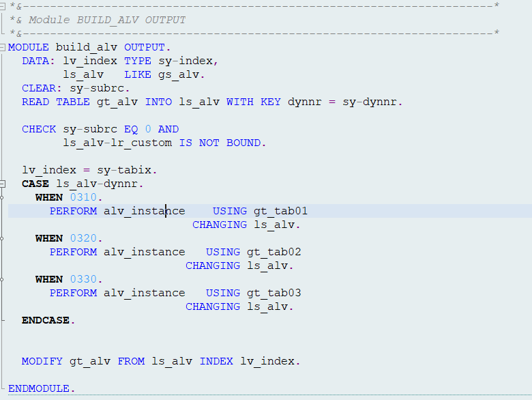Click 'CHECK' keyword
The height and width of the screenshot is (400, 532).
pos(39,129)
